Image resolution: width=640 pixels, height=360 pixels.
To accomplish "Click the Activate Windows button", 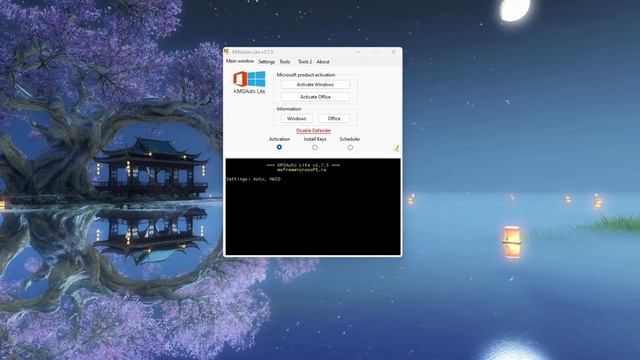I will (x=315, y=84).
